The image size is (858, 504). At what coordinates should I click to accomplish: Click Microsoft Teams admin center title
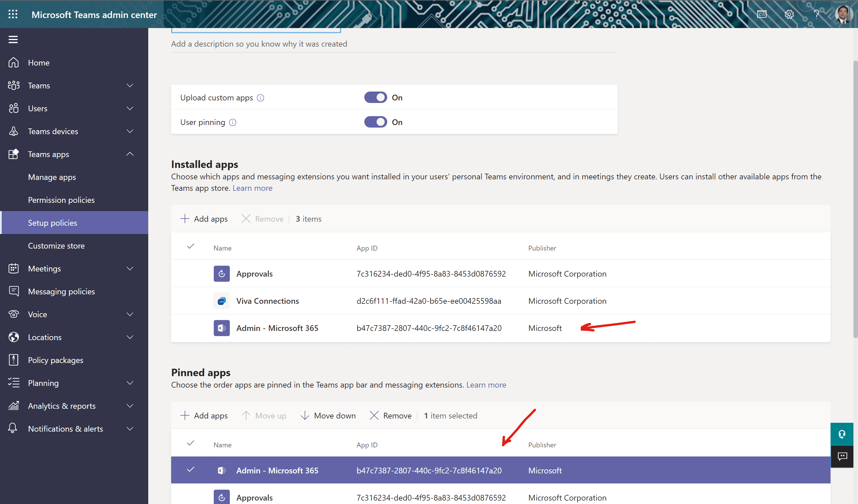click(x=94, y=15)
